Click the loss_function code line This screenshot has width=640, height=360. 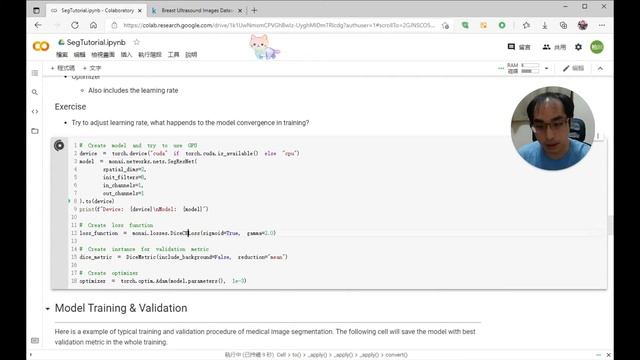[178, 233]
